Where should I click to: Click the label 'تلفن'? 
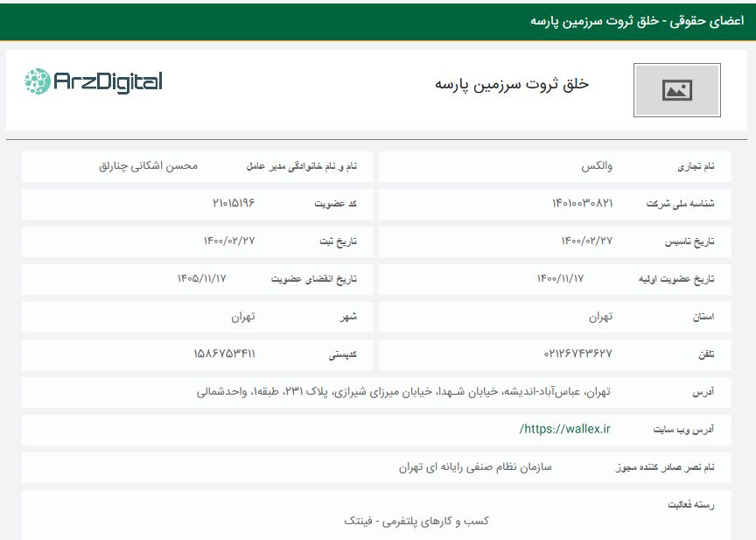706,354
